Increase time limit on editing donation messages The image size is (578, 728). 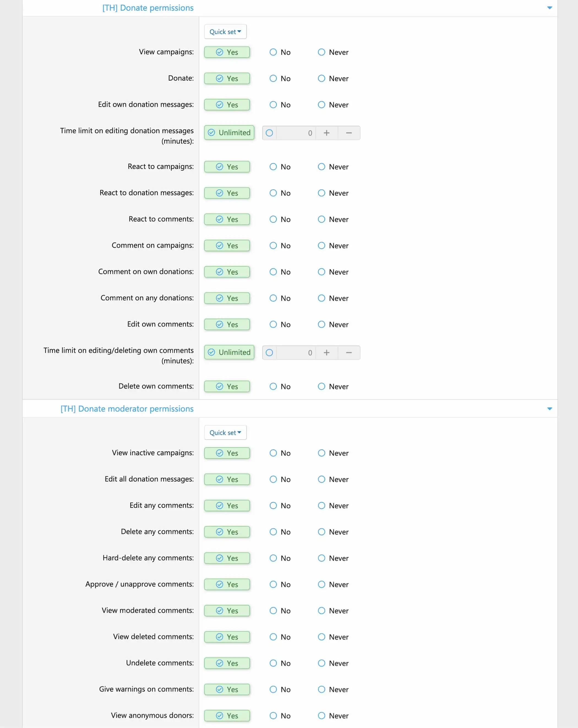pyautogui.click(x=326, y=133)
